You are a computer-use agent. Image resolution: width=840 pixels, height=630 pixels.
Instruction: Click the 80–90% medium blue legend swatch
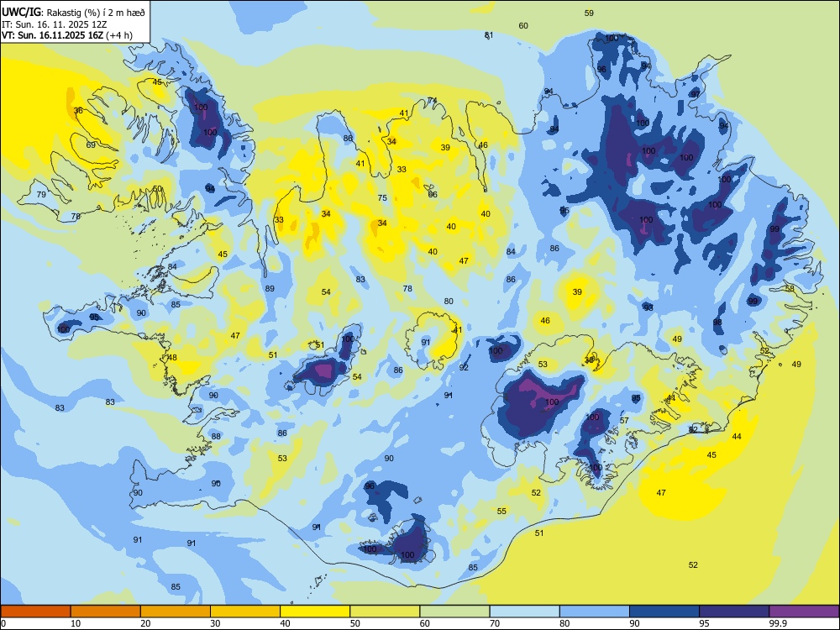[x=595, y=612]
